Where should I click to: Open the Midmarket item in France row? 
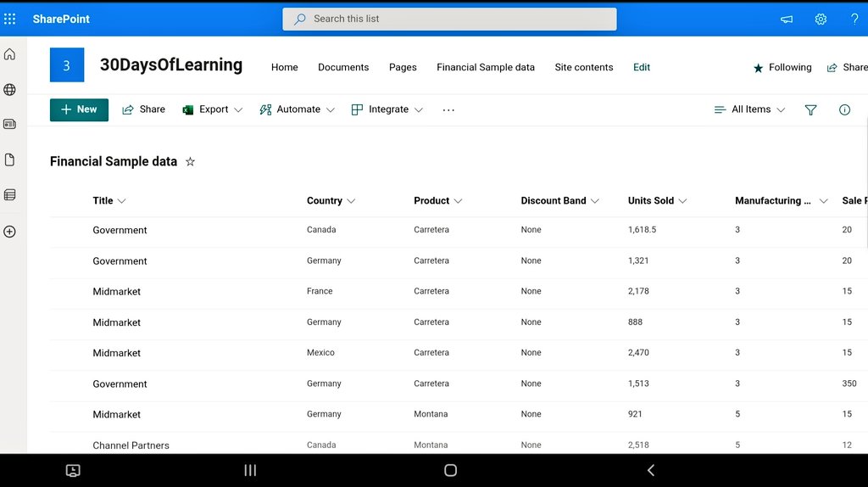tap(116, 291)
